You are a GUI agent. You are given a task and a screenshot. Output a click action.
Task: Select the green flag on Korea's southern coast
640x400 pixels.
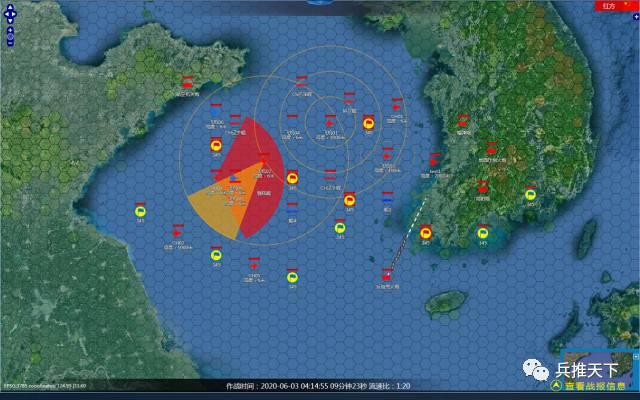click(483, 233)
